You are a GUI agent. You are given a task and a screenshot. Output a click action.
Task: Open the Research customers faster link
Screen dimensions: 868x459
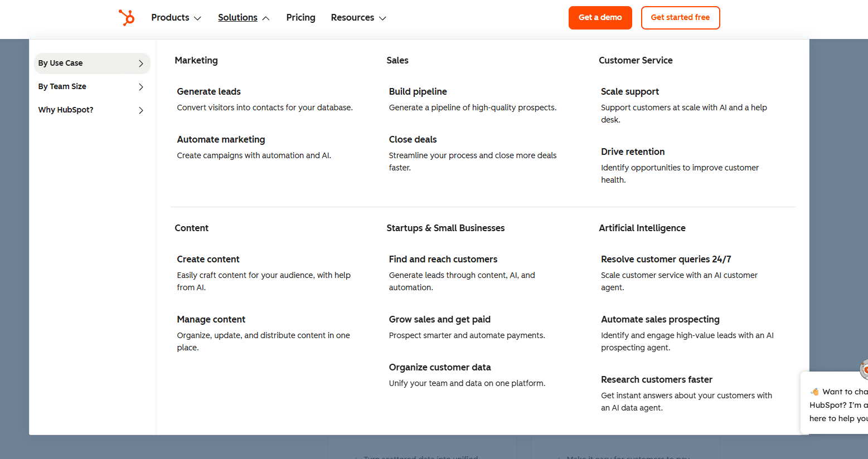tap(656, 379)
